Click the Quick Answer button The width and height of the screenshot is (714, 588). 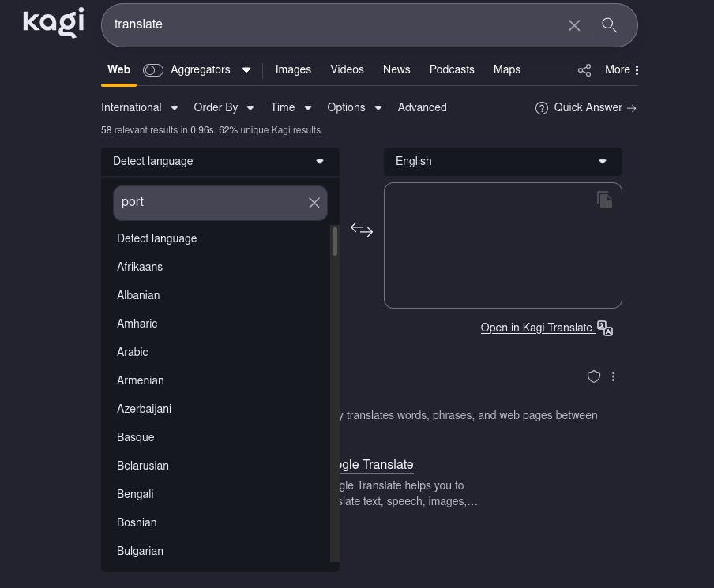[586, 107]
